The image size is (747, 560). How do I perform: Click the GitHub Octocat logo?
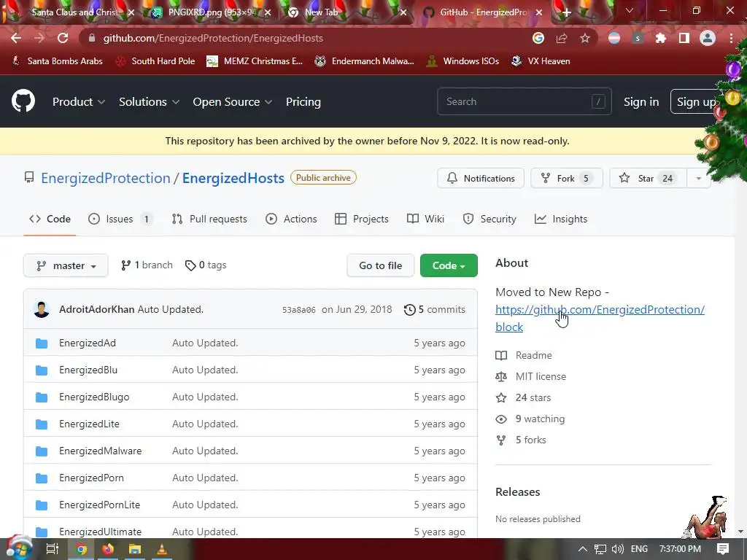(x=23, y=101)
